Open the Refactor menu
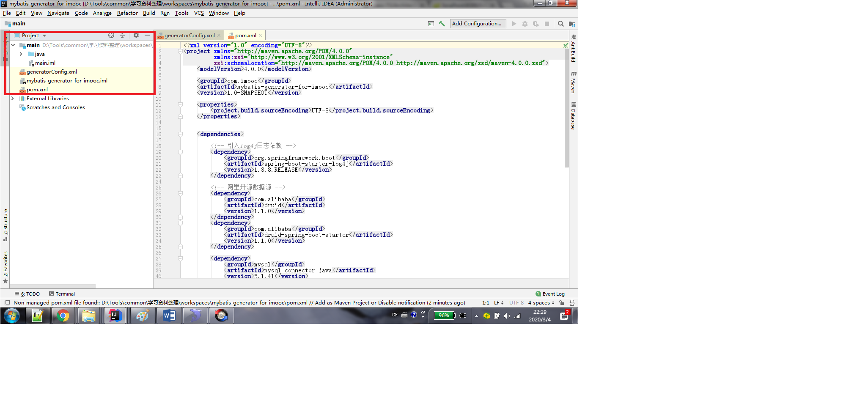Viewport: 868px width, 395px height. point(127,13)
